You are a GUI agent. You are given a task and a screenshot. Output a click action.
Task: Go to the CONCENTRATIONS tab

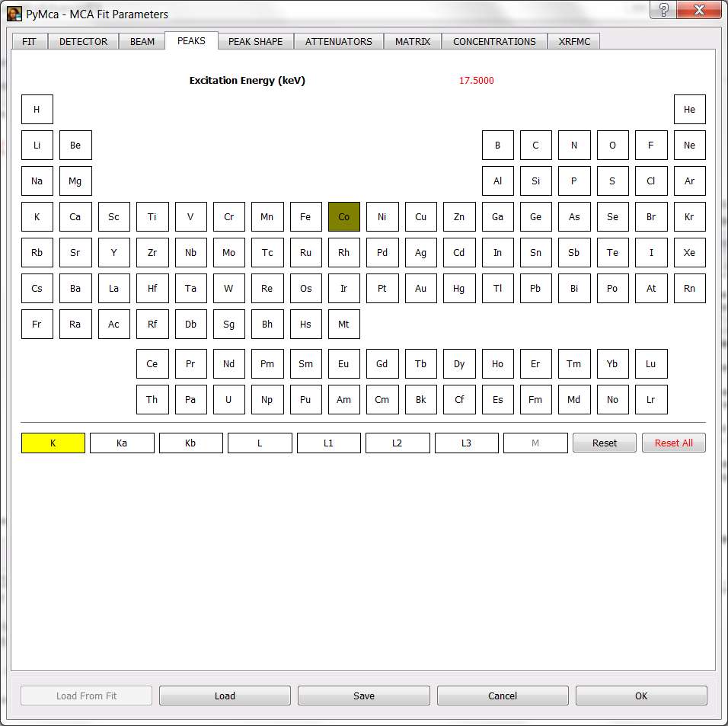click(x=494, y=41)
